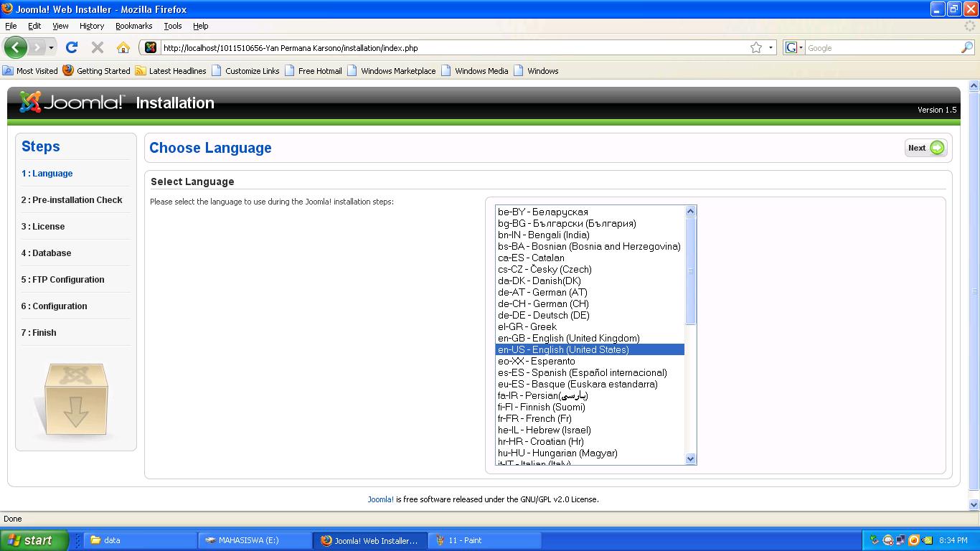Viewport: 980px width, 551px height.
Task: Select es-ES Spanish language
Action: point(590,372)
